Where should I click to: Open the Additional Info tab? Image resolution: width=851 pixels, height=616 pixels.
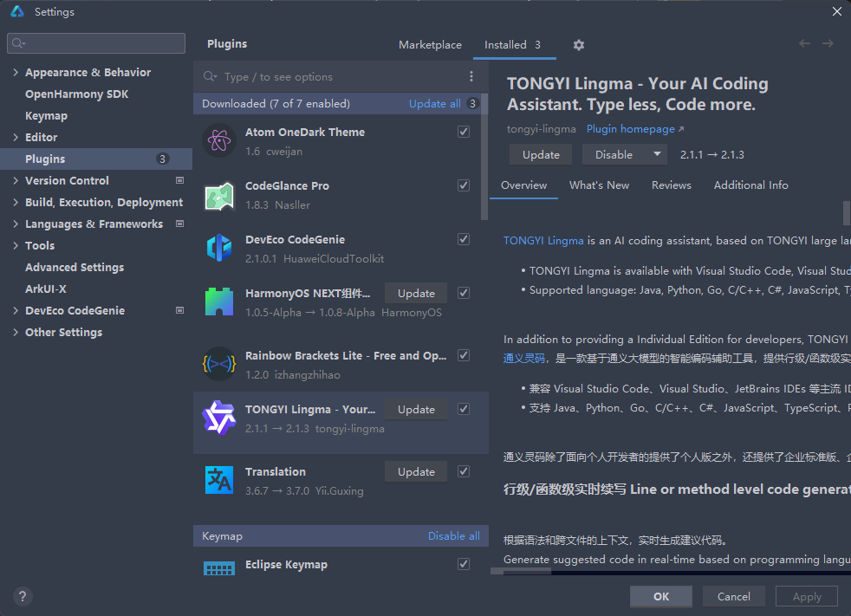click(750, 185)
